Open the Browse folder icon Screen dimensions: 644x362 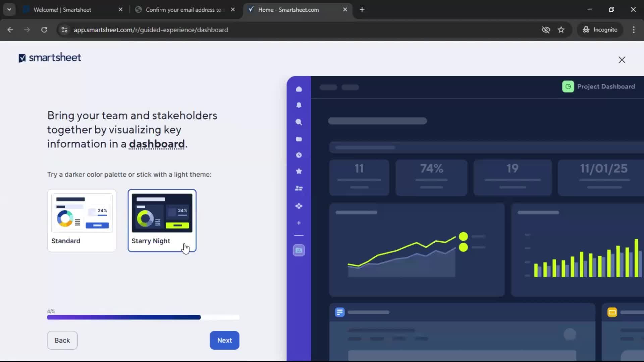tap(299, 139)
